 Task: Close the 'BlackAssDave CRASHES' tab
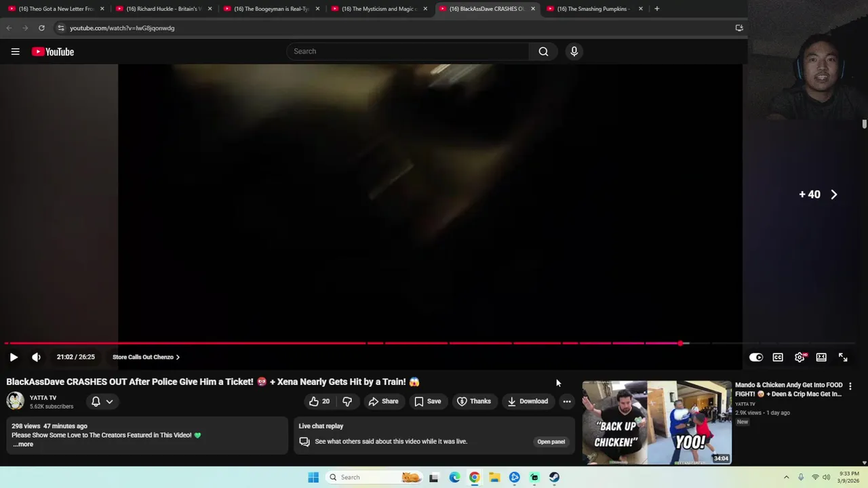pos(533,9)
